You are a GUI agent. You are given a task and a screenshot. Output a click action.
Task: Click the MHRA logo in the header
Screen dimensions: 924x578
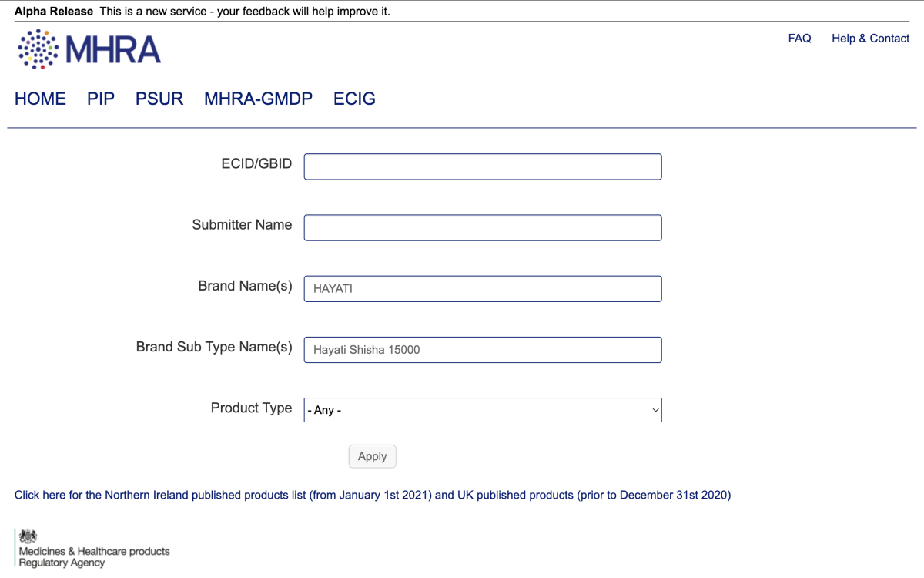(x=89, y=49)
